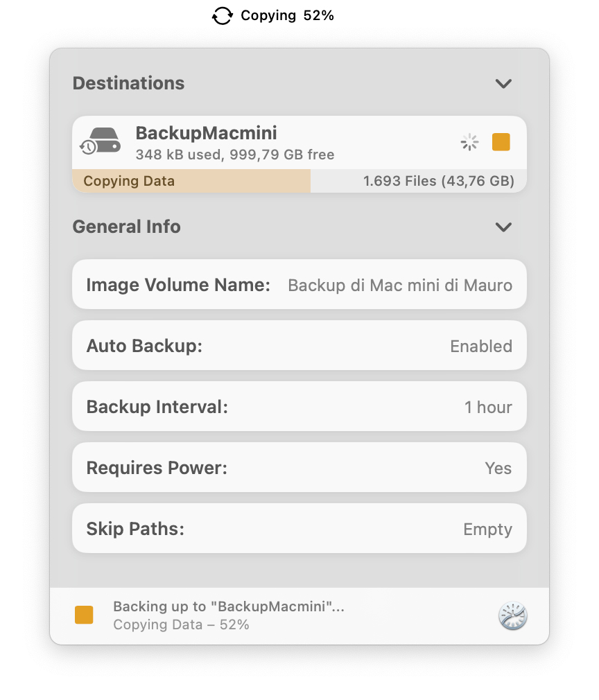Stop backup using BackupMacmini row orange square
This screenshot has width=599, height=700.
(501, 142)
